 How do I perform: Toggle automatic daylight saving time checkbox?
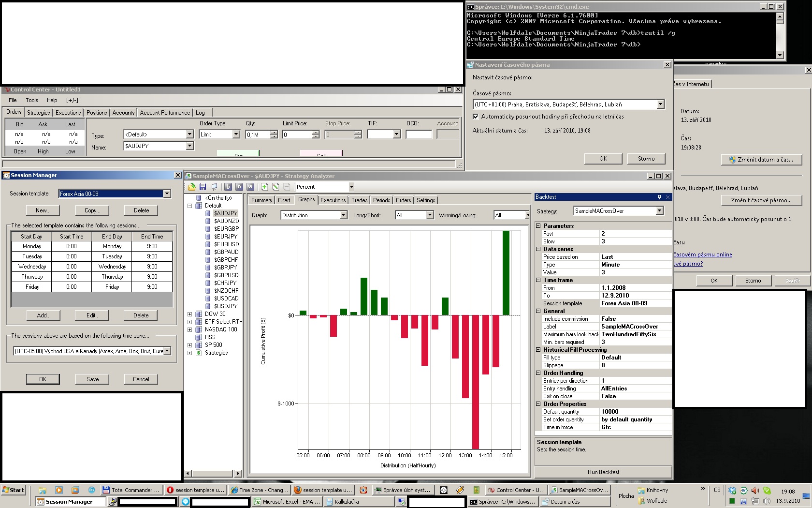(476, 117)
